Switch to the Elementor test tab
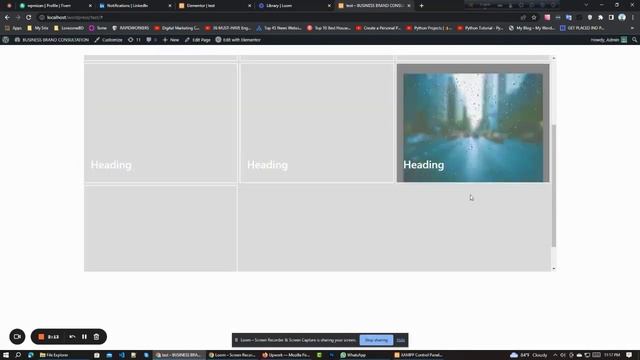The image size is (640, 360). point(215,6)
